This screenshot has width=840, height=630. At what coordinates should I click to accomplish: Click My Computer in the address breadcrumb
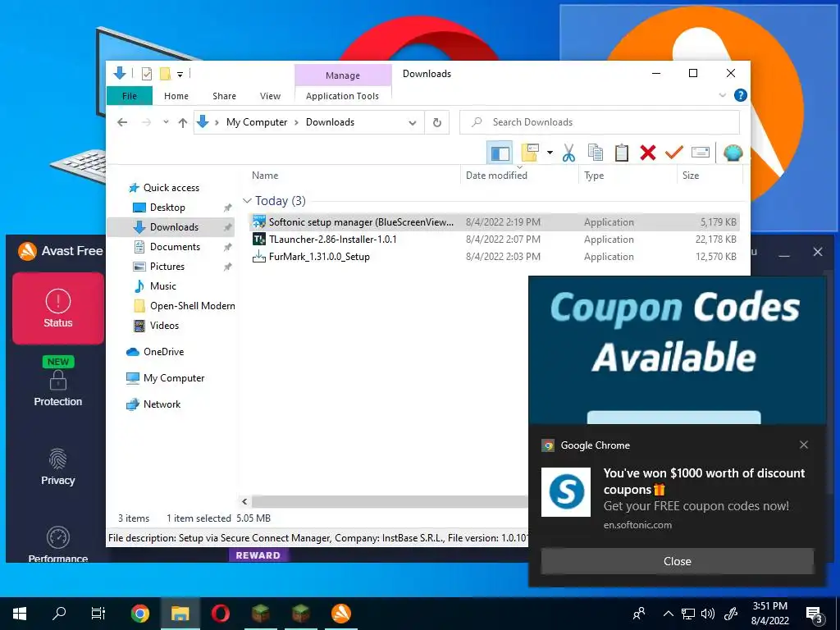pos(257,122)
